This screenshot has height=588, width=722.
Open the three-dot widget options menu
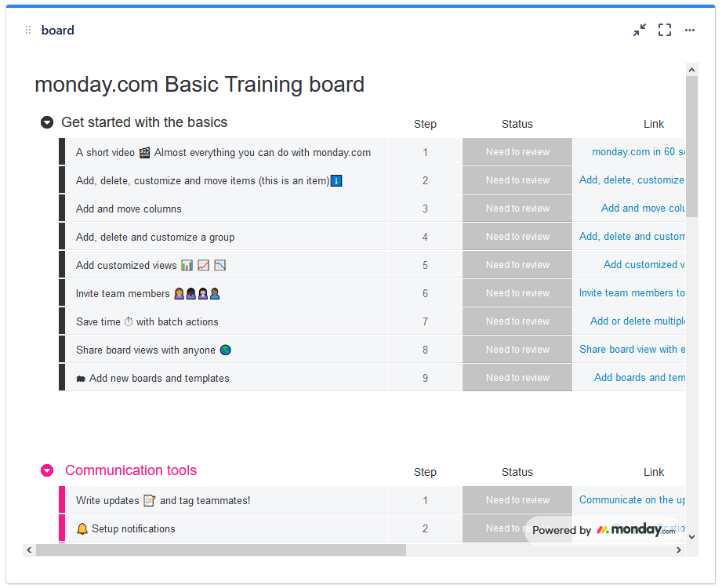coord(689,30)
